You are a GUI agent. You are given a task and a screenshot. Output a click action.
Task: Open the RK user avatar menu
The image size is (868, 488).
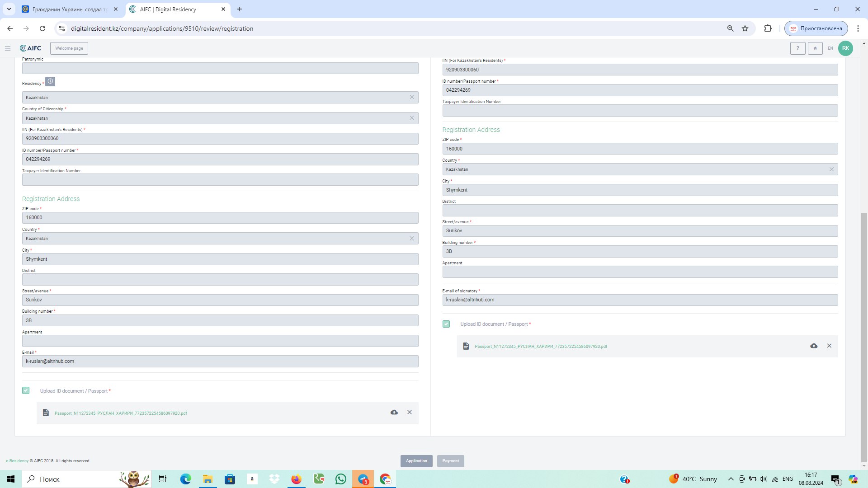845,48
